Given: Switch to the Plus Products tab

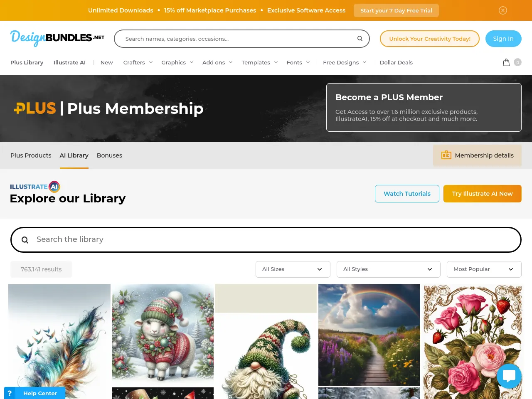Looking at the screenshot, I should coord(31,155).
